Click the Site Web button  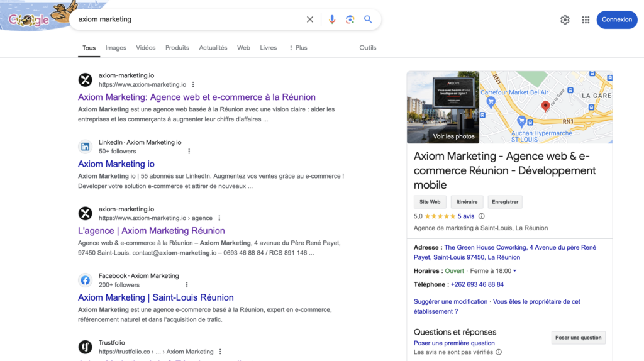(430, 202)
